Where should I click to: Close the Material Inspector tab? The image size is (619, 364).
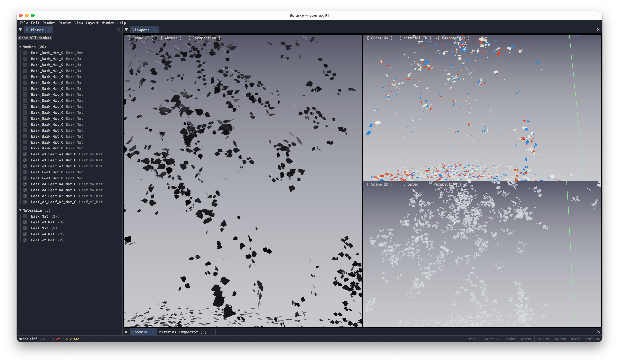(x=212, y=332)
